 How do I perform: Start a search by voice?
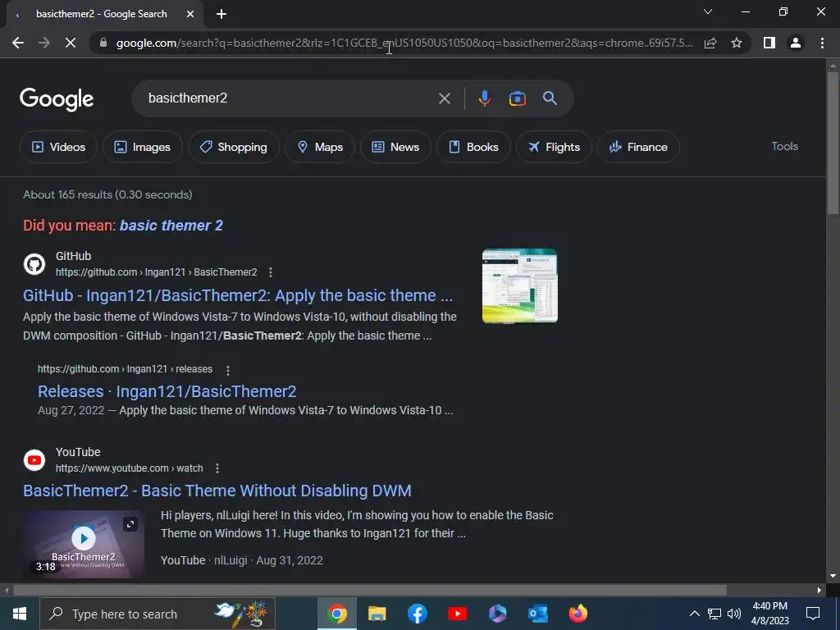(484, 98)
